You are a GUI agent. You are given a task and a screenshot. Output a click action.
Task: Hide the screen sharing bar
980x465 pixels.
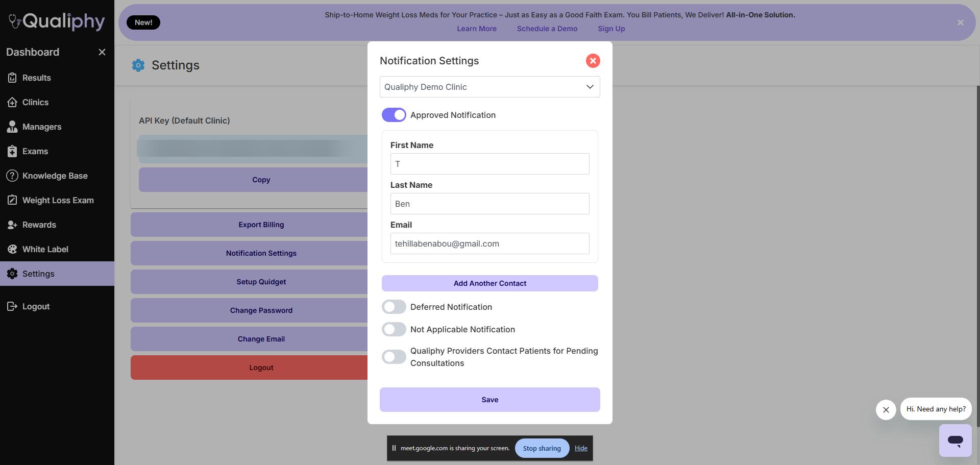581,448
